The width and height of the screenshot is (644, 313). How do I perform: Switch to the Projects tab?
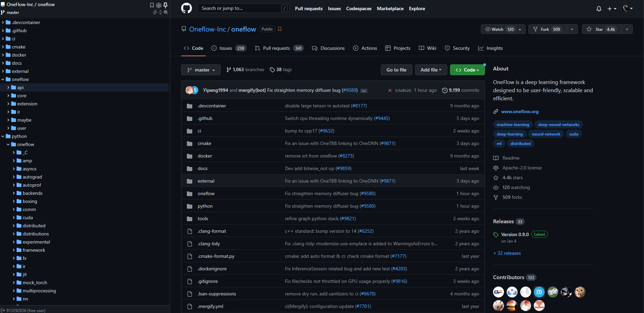398,48
